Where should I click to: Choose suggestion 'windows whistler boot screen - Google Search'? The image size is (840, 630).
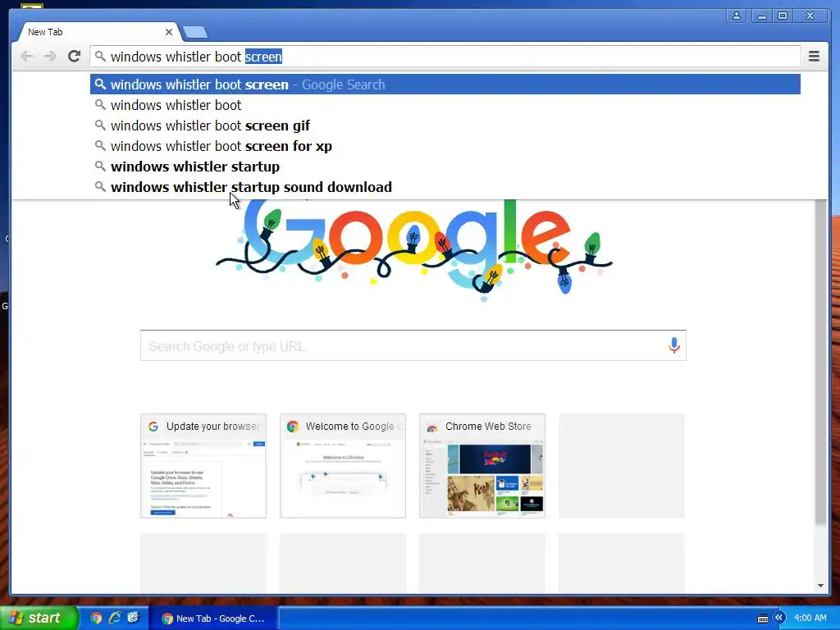coord(445,84)
